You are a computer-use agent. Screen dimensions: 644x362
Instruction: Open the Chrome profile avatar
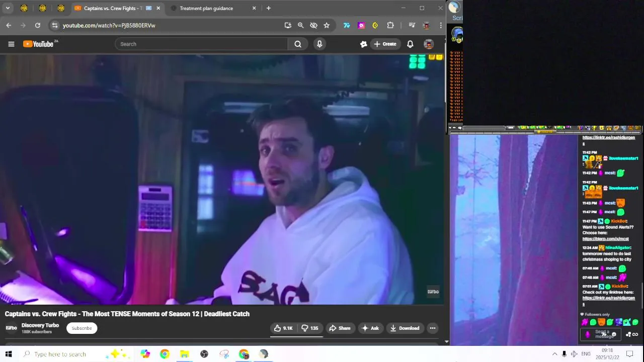pyautogui.click(x=426, y=25)
